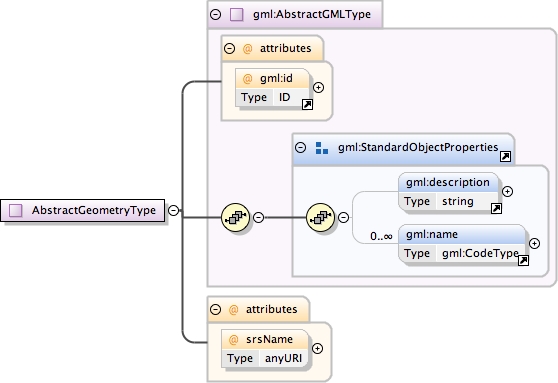Collapse the AbstractGeometryType node
Screen dimensions: 558x383
coord(173,210)
